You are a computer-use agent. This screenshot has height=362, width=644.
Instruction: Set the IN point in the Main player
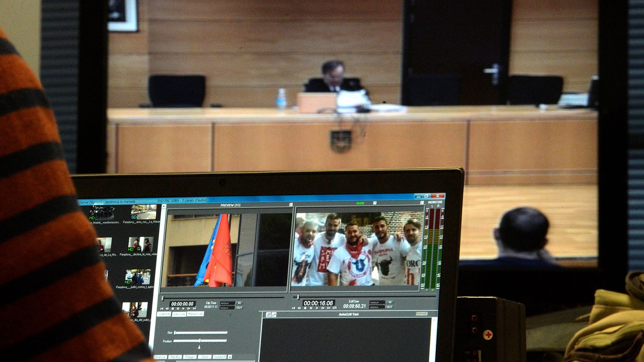[390, 302]
